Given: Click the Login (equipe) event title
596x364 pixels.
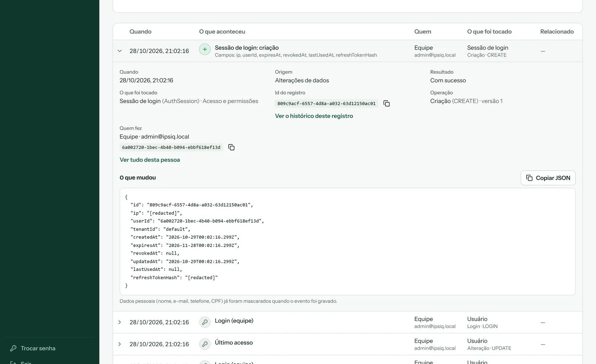Looking at the screenshot, I should click(234, 321).
